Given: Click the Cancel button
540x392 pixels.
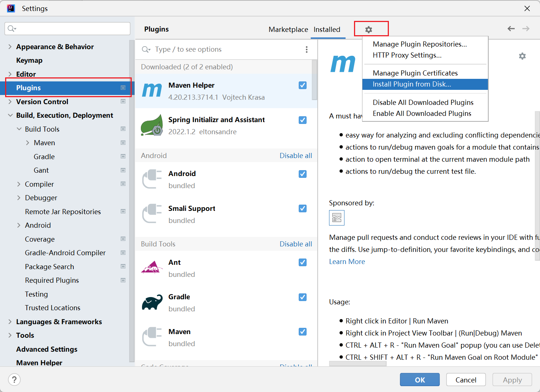Looking at the screenshot, I should point(466,380).
